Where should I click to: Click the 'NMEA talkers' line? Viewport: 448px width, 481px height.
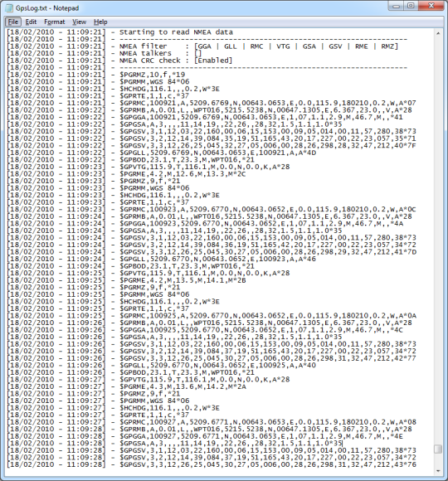point(104,53)
